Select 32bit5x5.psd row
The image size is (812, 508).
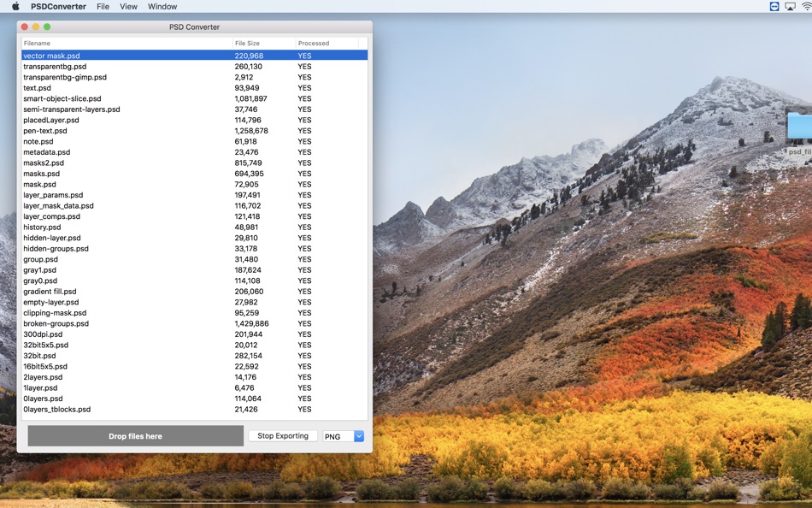[x=195, y=345]
